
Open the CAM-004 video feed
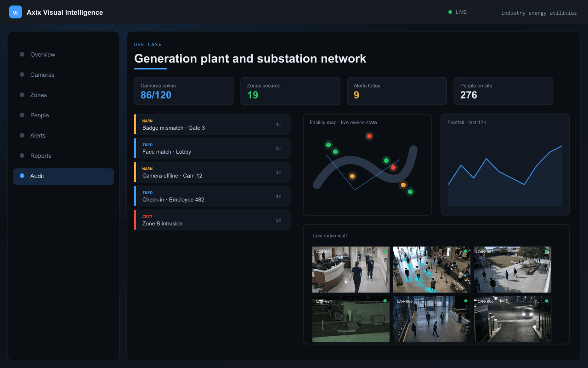click(x=351, y=319)
